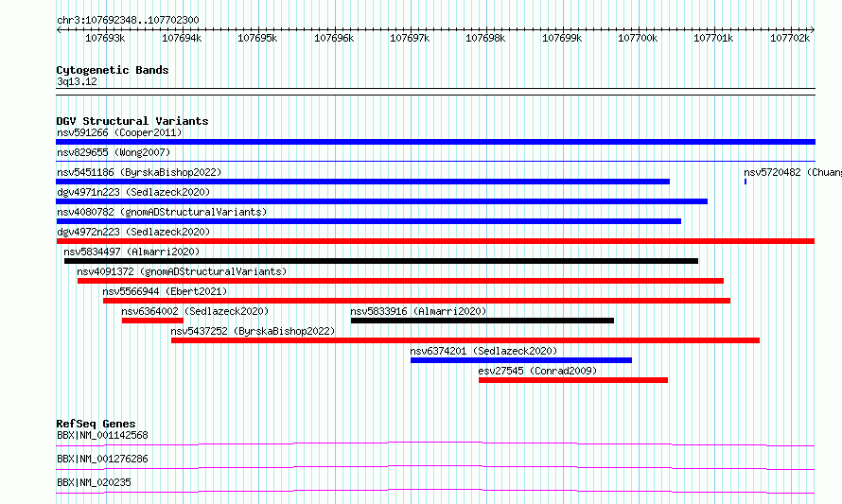Viewport: 842px width, 504px height.
Task: Open the dgv4972n223 (Sedlazeck2020) label
Action: tap(133, 232)
